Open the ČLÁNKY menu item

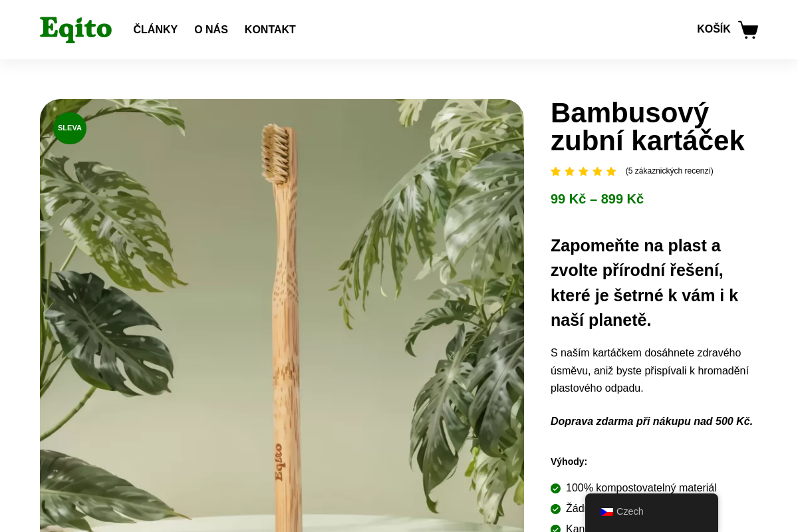coord(156,29)
